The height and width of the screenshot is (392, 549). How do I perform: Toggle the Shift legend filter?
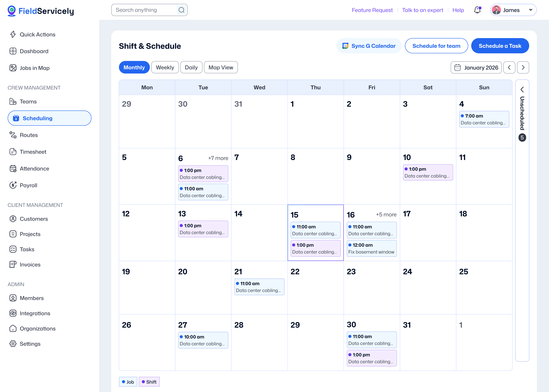coord(149,382)
